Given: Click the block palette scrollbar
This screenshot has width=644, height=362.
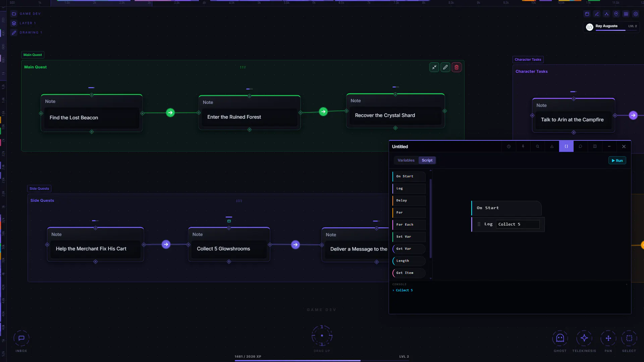Looking at the screenshot, I should click(x=431, y=219).
